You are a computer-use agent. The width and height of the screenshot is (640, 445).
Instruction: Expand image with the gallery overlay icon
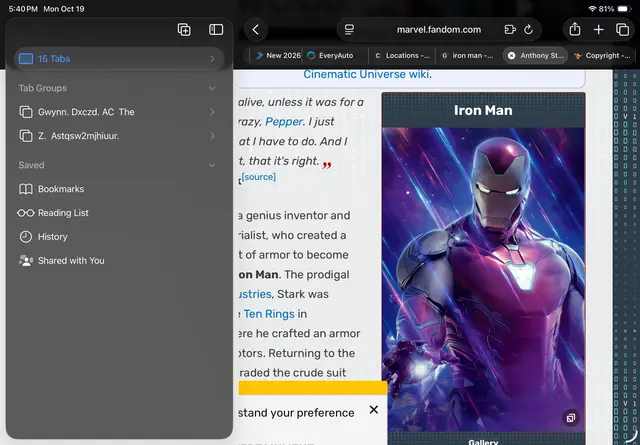pyautogui.click(x=571, y=418)
